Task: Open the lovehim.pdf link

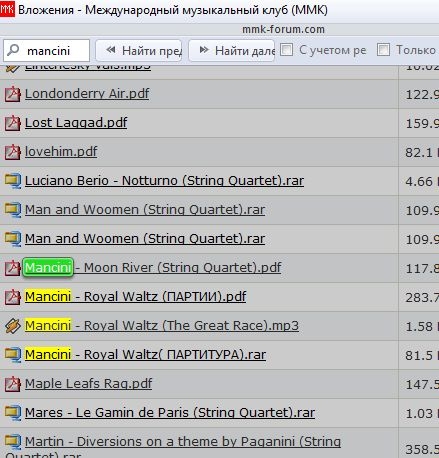Action: 61,152
